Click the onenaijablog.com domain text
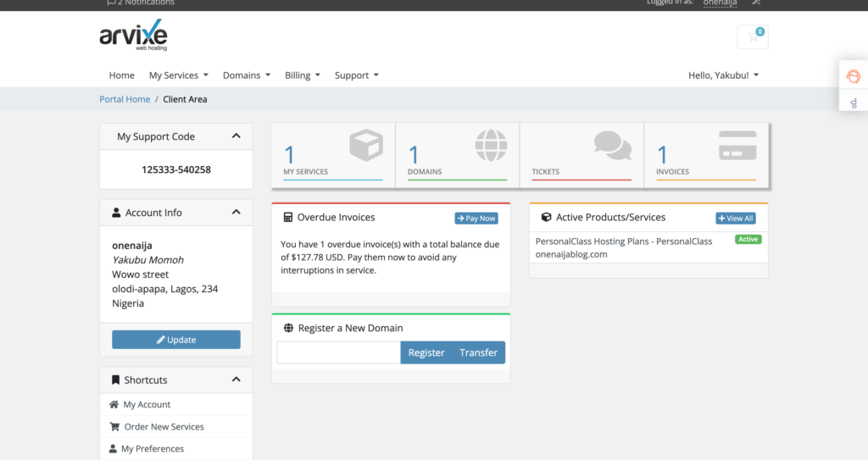The width and height of the screenshot is (868, 460). 571,255
